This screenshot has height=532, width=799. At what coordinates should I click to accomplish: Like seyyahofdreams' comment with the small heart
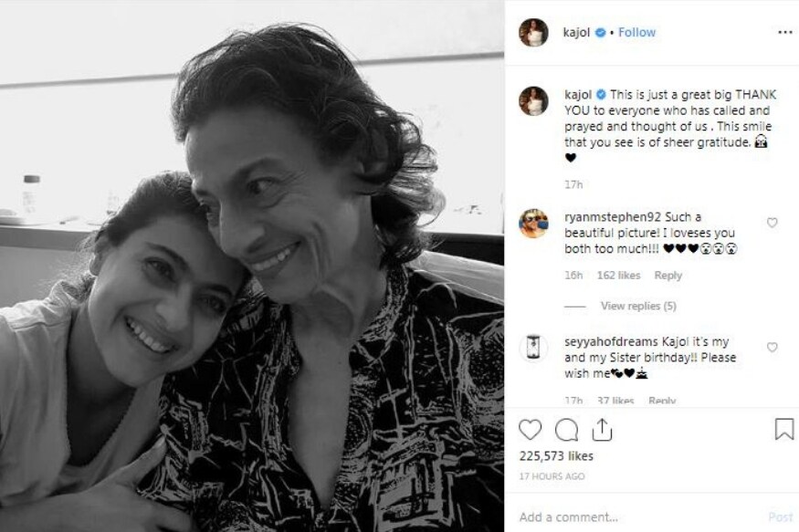[x=773, y=348]
